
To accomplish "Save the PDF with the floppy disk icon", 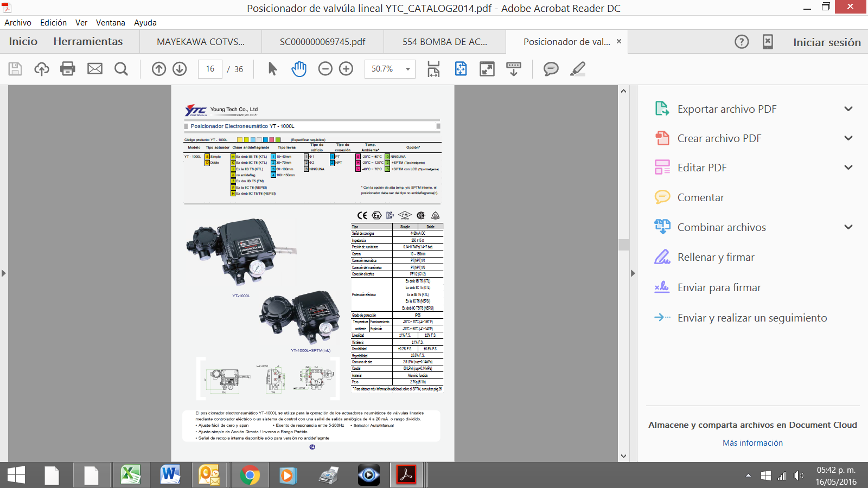I will [x=15, y=69].
